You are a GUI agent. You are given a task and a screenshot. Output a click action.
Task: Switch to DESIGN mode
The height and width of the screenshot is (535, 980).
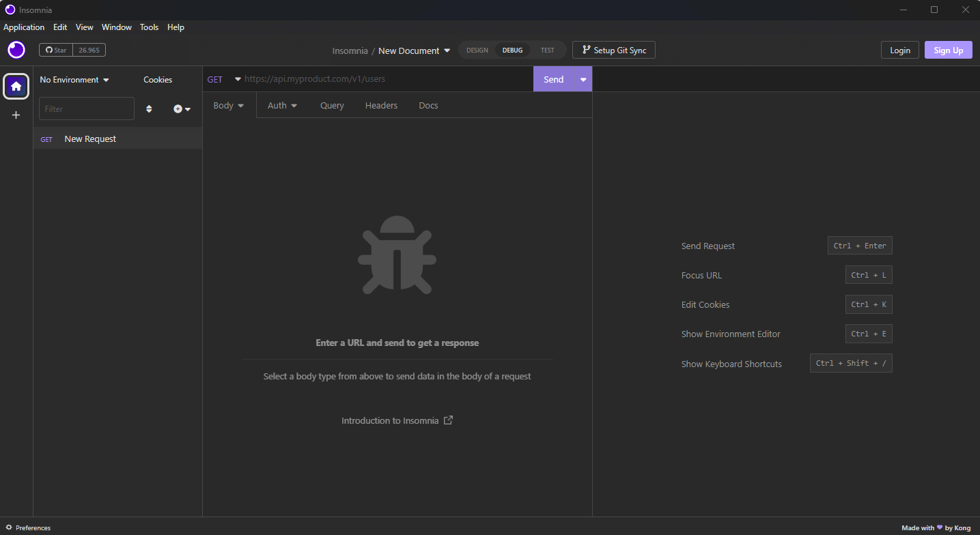pos(477,50)
